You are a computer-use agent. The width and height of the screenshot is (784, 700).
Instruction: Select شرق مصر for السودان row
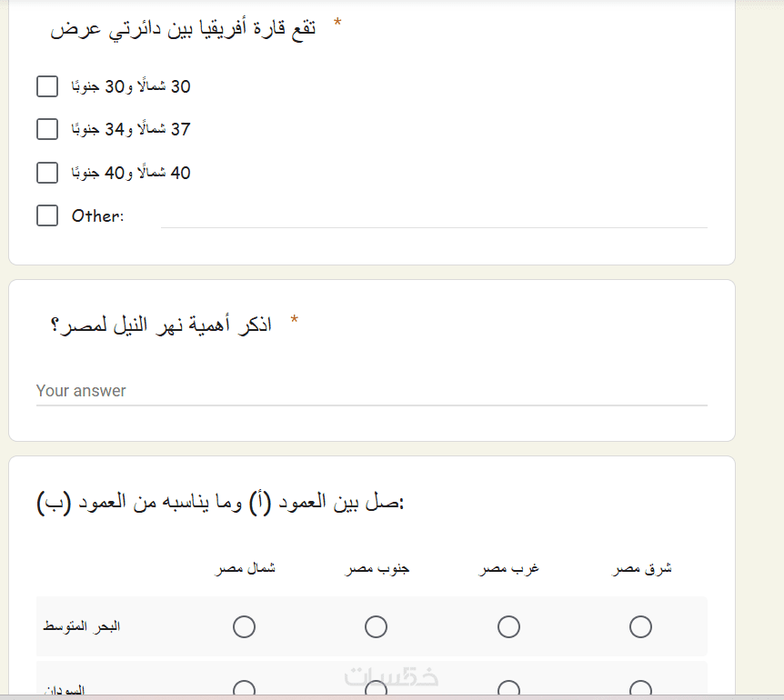tap(640, 689)
